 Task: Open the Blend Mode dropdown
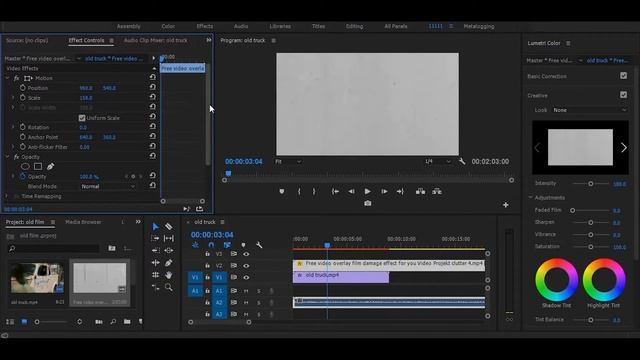pyautogui.click(x=108, y=187)
